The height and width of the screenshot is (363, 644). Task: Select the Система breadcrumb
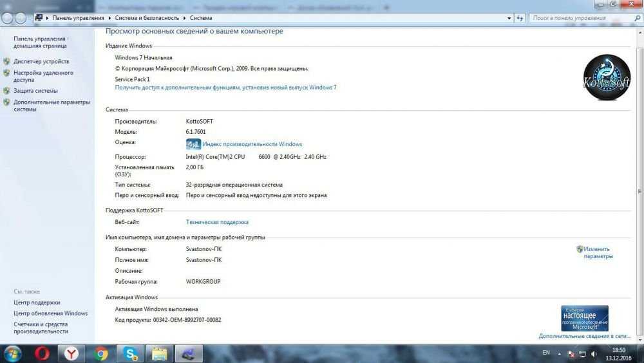pyautogui.click(x=201, y=18)
